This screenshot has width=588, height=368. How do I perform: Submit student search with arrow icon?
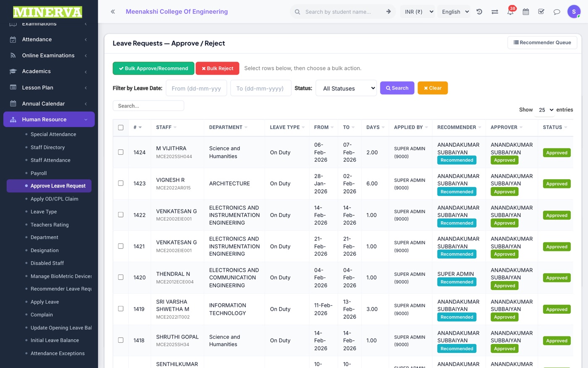[388, 12]
